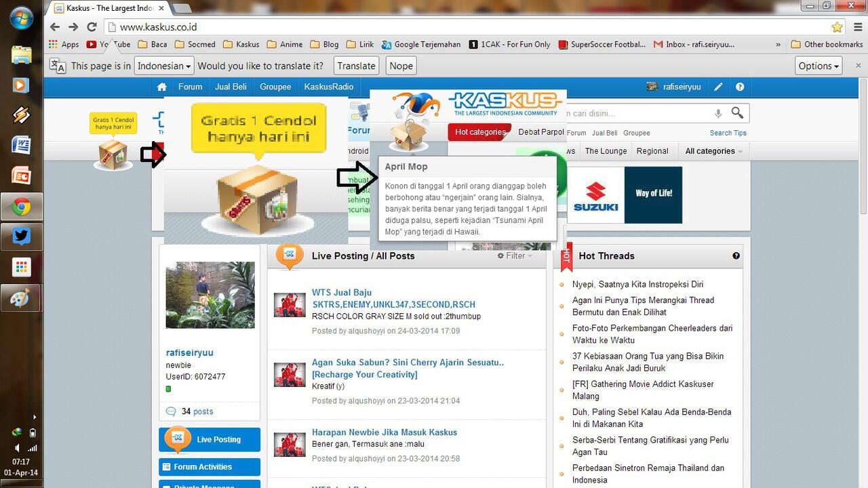Open the Google Terjemahan bookmark

pos(420,44)
